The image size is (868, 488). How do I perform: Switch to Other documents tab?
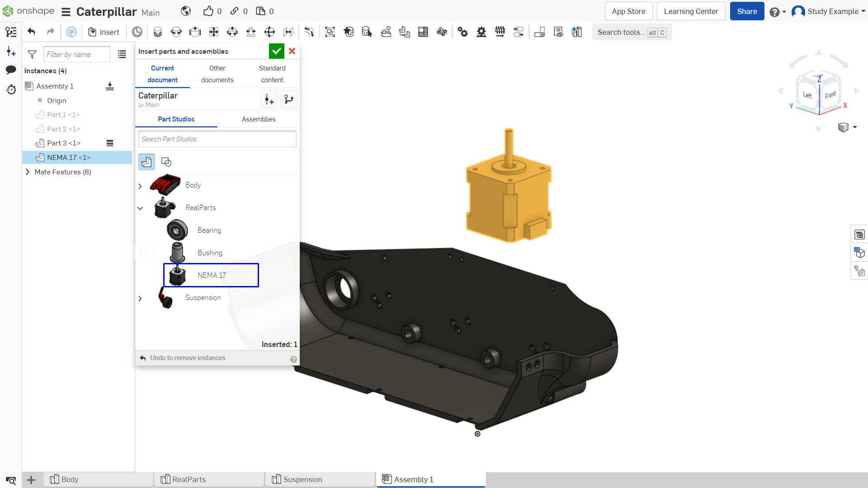coord(217,74)
